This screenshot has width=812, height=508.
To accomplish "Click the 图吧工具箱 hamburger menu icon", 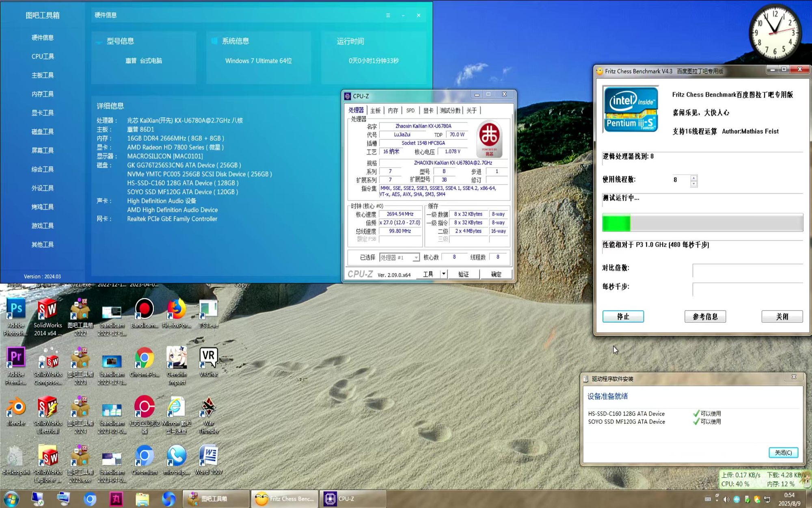I will point(388,15).
